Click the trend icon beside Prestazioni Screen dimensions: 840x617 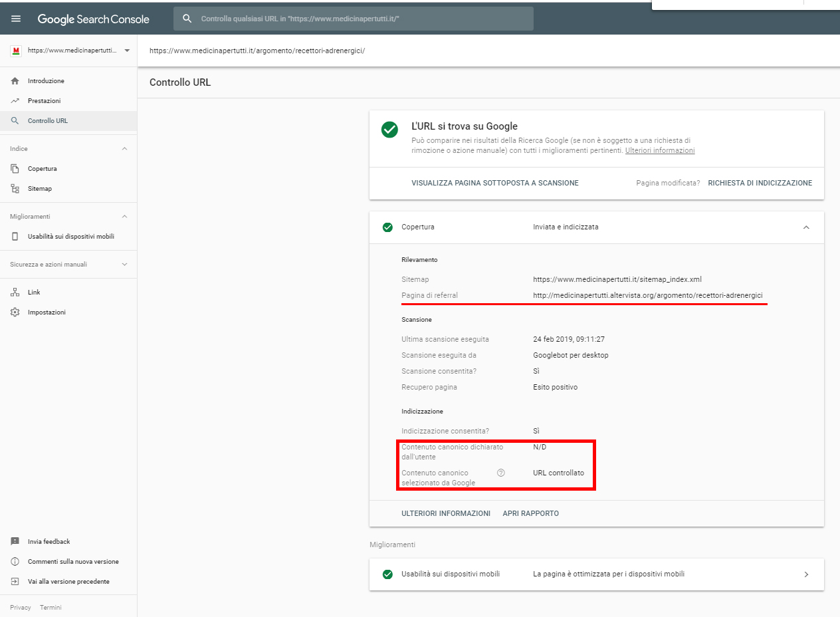15,101
